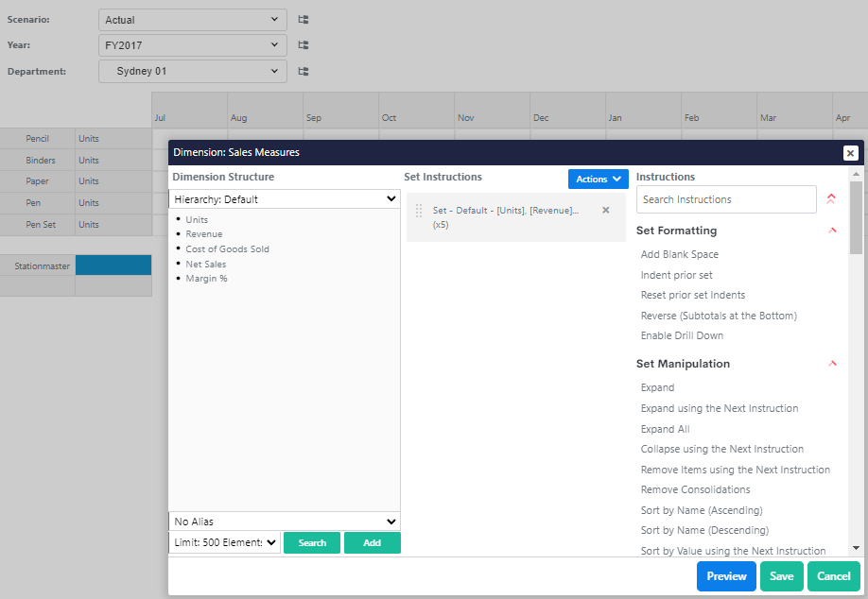Expand the Limit: 500 Elements selector
Viewport: 868px width, 599px height.
tap(225, 543)
